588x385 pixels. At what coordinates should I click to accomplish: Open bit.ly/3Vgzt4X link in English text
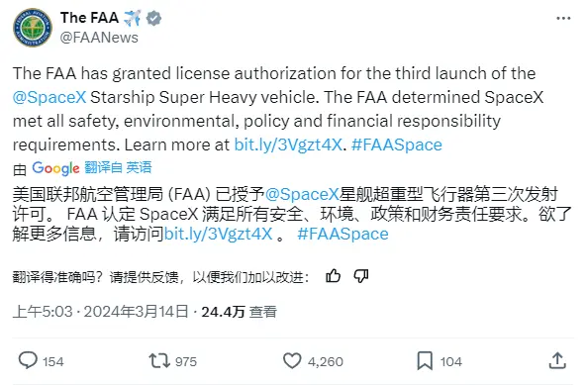[x=288, y=144]
